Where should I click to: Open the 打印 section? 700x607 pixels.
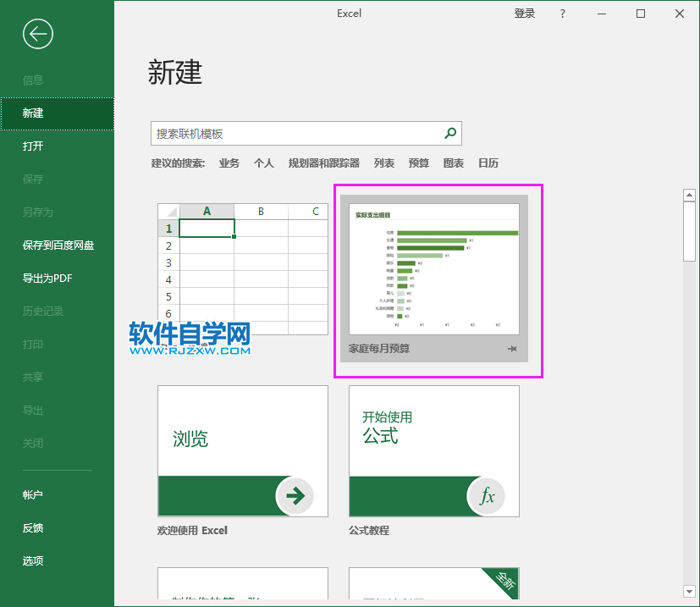(x=31, y=344)
